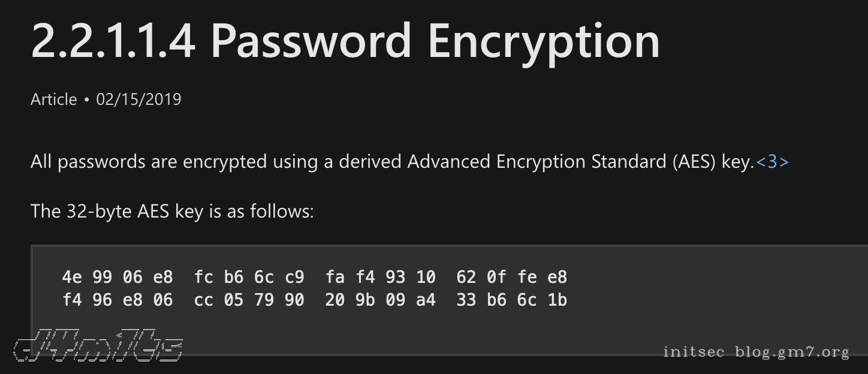This screenshot has height=374, width=868.
Task: Click the hex group 20 9b 09 a4
Action: (x=380, y=300)
